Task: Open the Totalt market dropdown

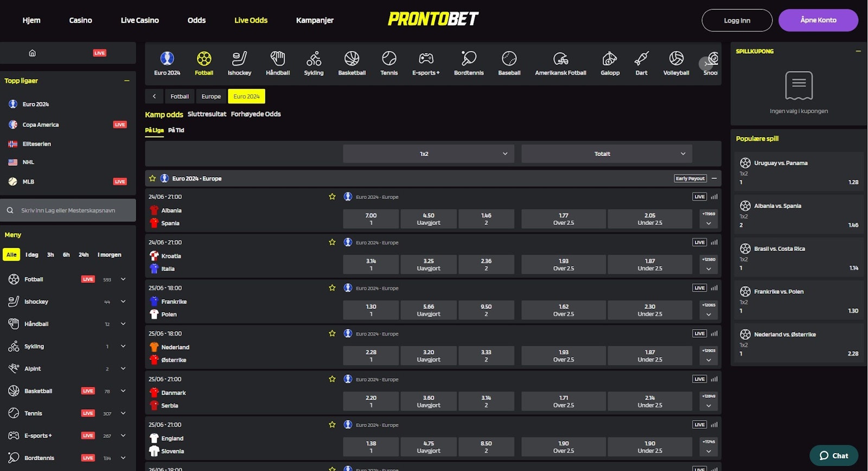Action: pyautogui.click(x=606, y=153)
